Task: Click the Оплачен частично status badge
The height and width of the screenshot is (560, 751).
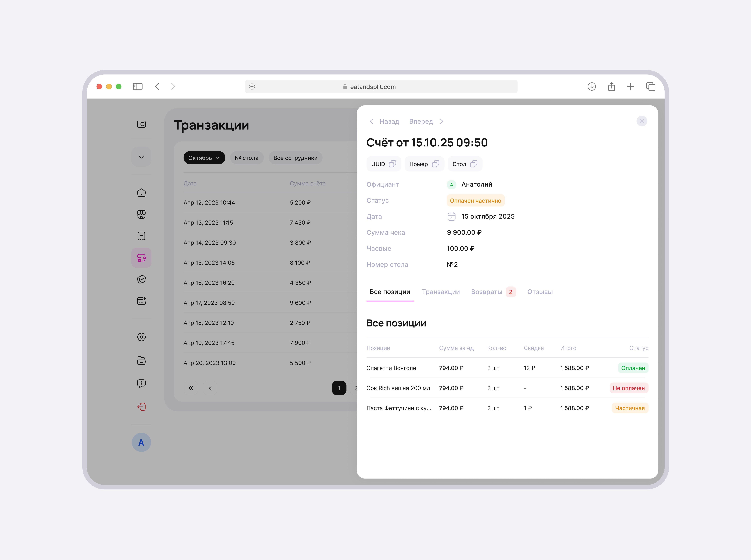Action: [476, 201]
